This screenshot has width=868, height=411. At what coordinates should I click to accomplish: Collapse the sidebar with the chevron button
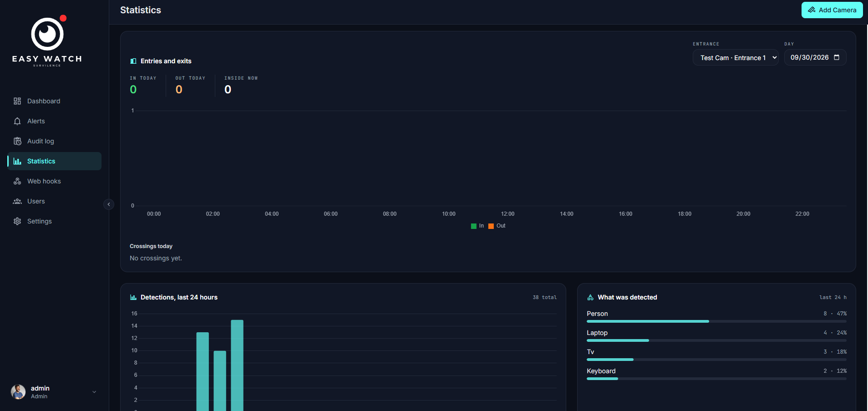[x=109, y=204]
